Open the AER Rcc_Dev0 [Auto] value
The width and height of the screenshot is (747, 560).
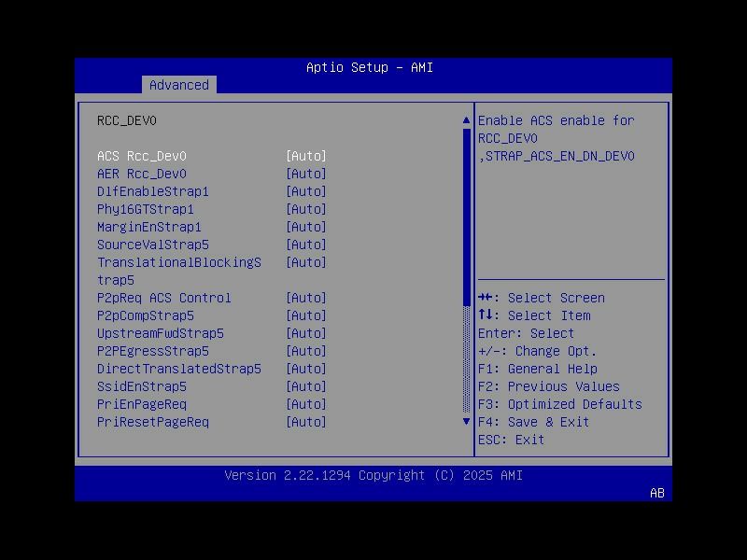pyautogui.click(x=306, y=174)
